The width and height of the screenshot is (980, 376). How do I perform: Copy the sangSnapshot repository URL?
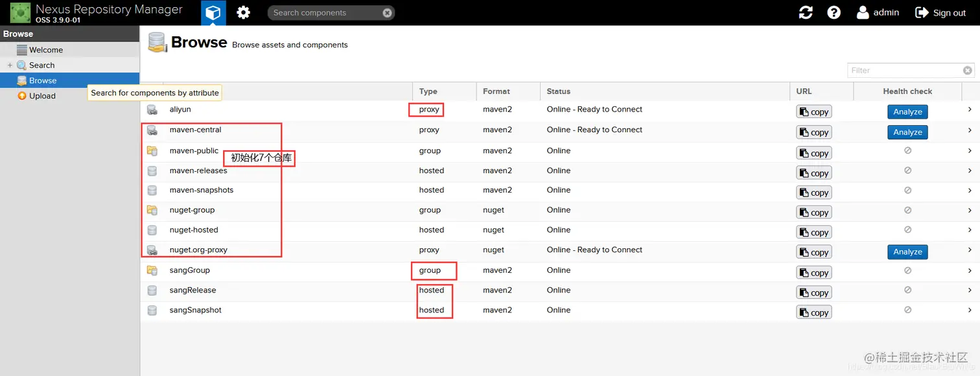click(814, 312)
